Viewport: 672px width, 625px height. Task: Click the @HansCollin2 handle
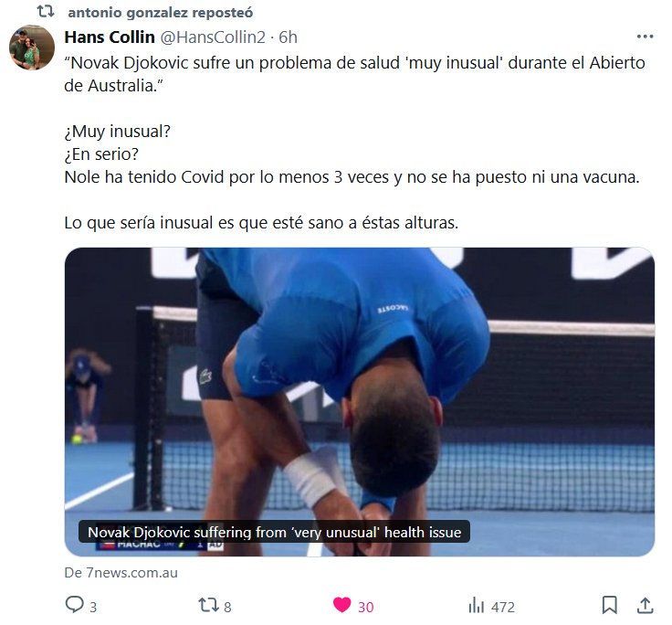tap(213, 37)
